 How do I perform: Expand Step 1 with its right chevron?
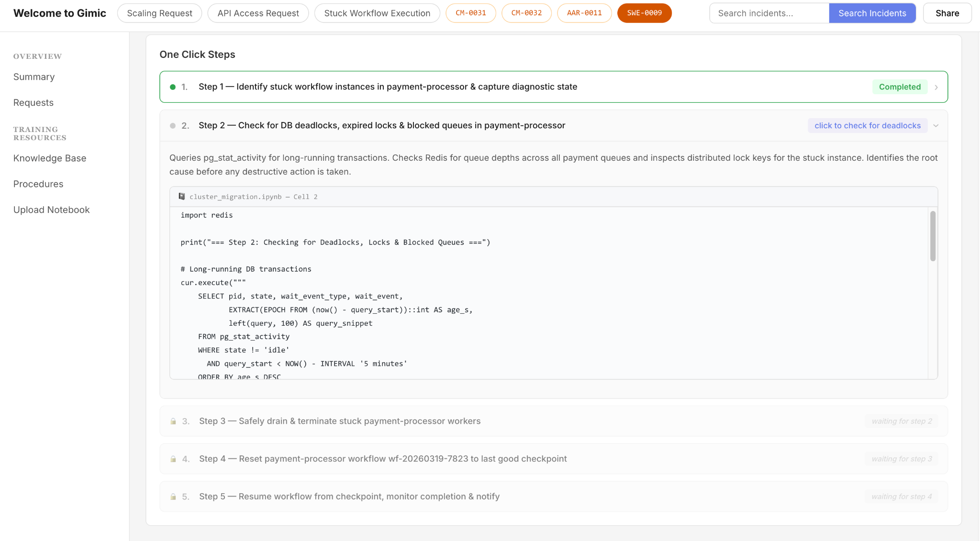point(936,87)
